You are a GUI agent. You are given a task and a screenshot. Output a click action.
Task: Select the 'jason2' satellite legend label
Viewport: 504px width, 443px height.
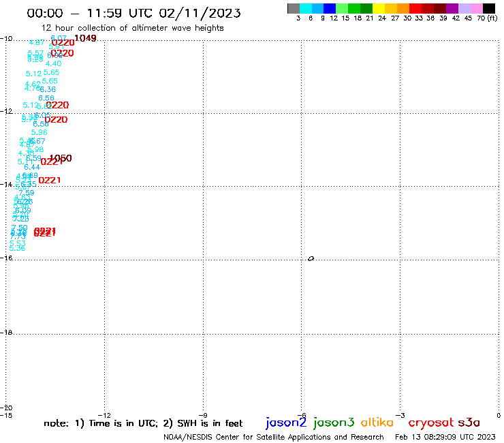pos(286,423)
